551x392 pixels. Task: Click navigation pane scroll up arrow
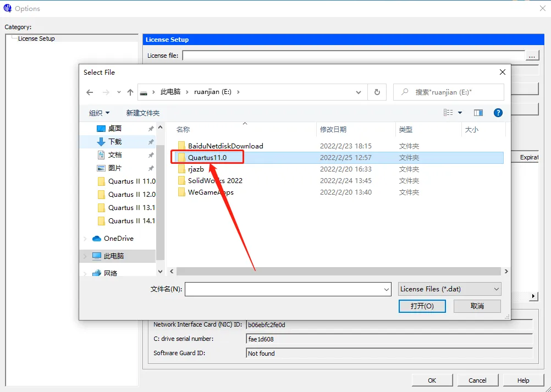[x=160, y=127]
